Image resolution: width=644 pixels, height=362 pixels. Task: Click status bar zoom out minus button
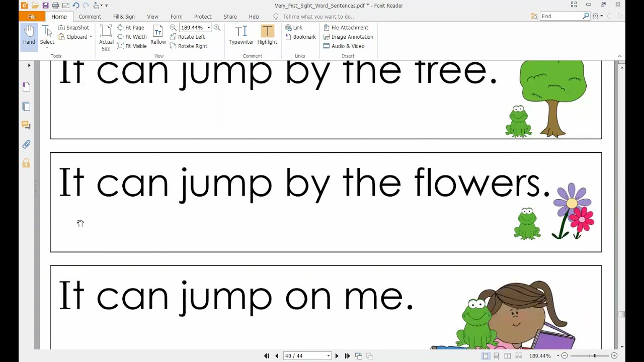[565, 356]
